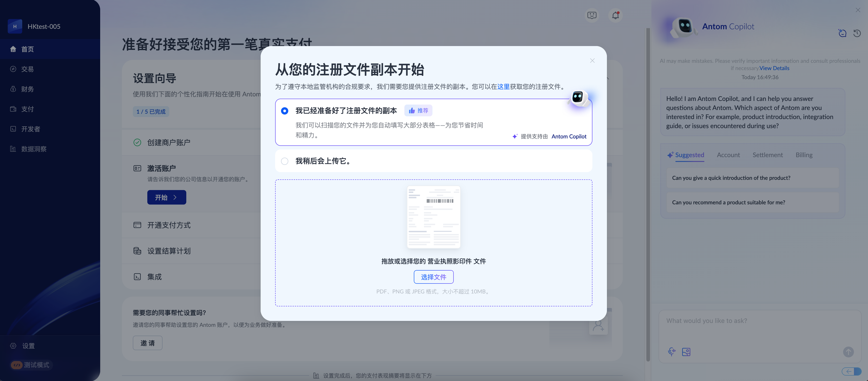The image size is (868, 381).
Task: Select 我稍后会上传它 radio option
Action: tap(285, 161)
